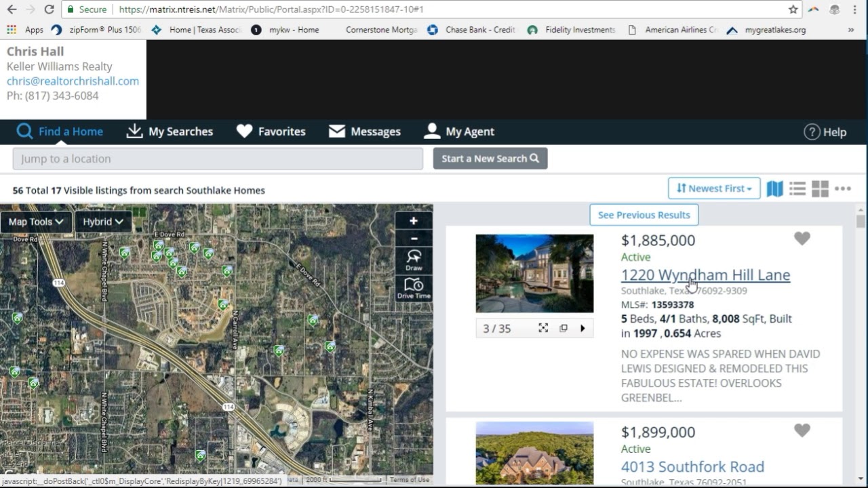Viewport: 868px width, 488px height.
Task: Favorite the 4013 Southfork Road listing
Action: 802,430
